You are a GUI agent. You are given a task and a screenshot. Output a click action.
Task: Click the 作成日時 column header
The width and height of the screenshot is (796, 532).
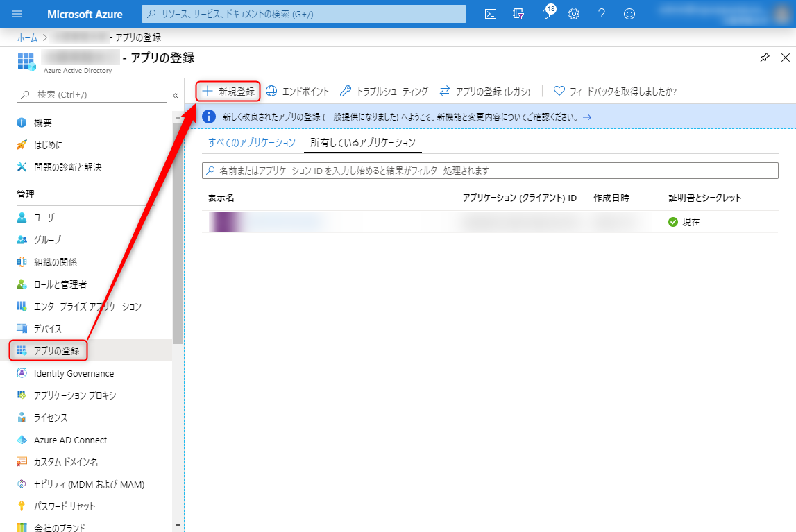coord(611,198)
